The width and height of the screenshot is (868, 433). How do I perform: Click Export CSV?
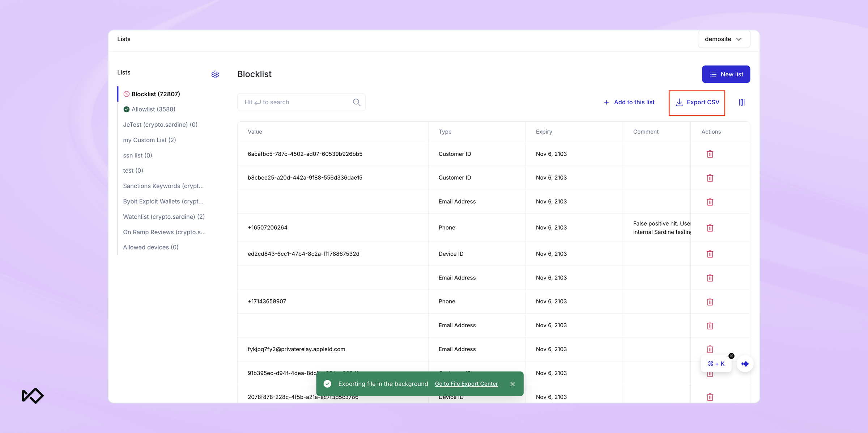pyautogui.click(x=697, y=102)
